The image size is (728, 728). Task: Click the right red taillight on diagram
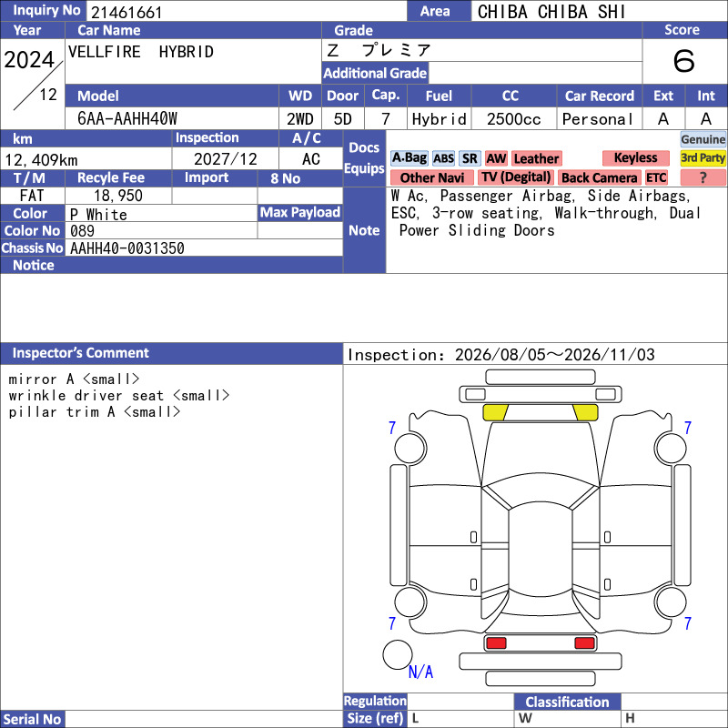pyautogui.click(x=584, y=643)
